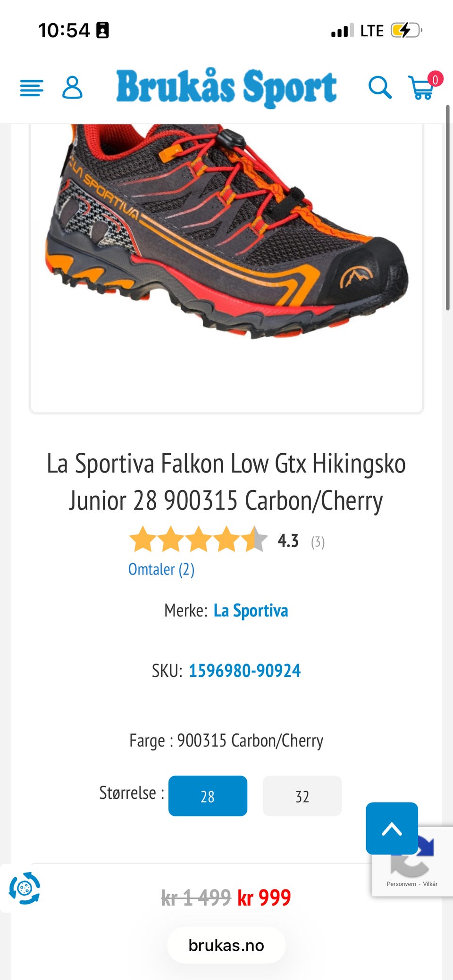Tap the scroll-to-top arrow button

point(392,828)
